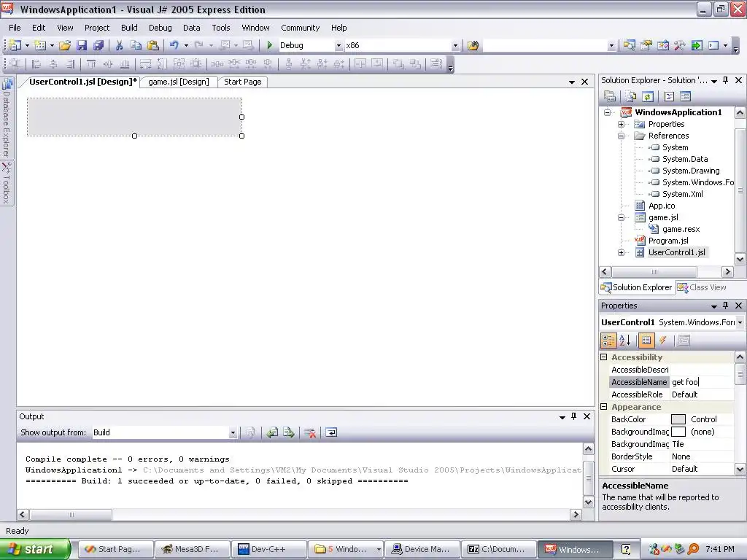
Task: Switch to the Class View tab
Action: click(x=702, y=287)
